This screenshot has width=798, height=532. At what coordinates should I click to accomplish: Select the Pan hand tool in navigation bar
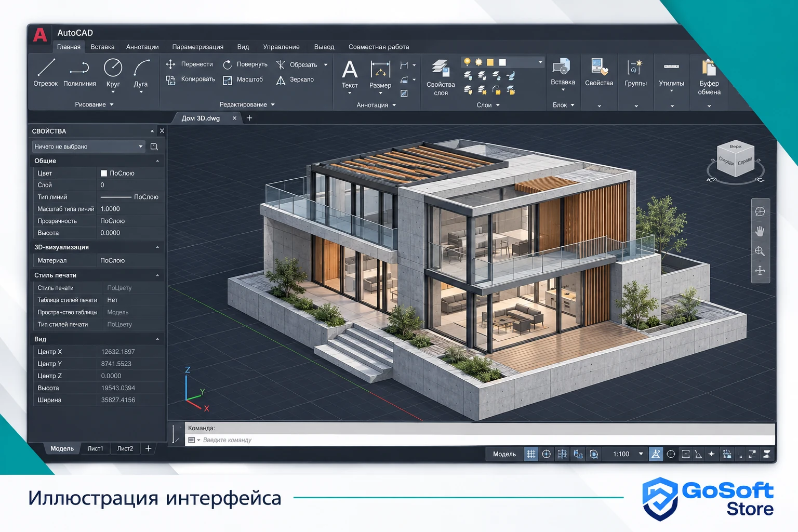[x=760, y=231]
